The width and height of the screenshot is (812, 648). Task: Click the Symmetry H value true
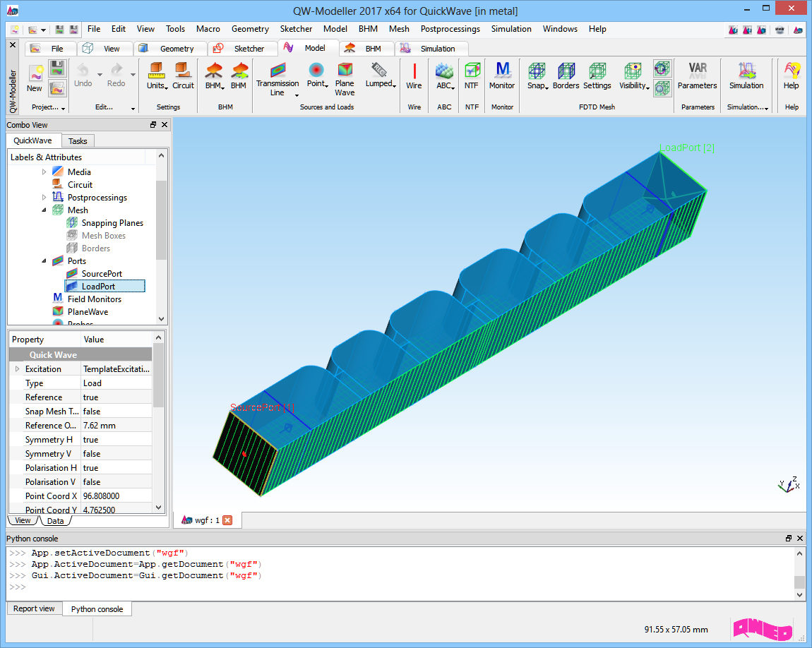point(117,440)
